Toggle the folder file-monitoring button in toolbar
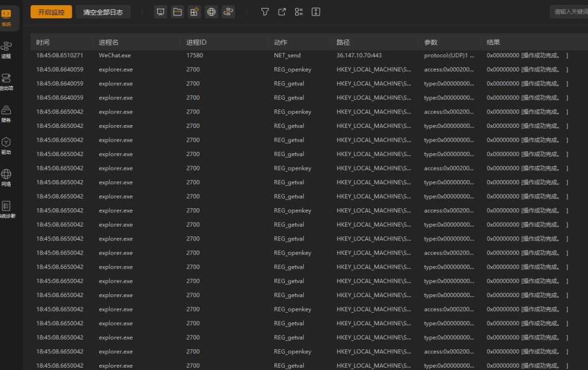 click(177, 12)
